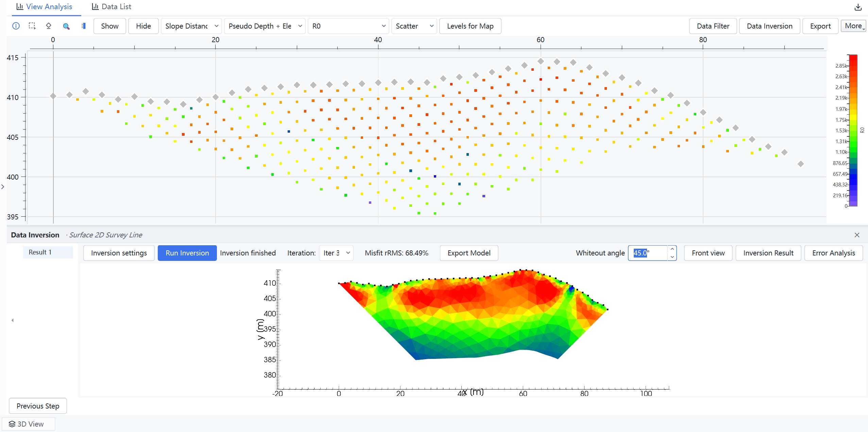Click the 1.10k tick on the color legend
This screenshot has height=432, width=868.
(x=841, y=152)
